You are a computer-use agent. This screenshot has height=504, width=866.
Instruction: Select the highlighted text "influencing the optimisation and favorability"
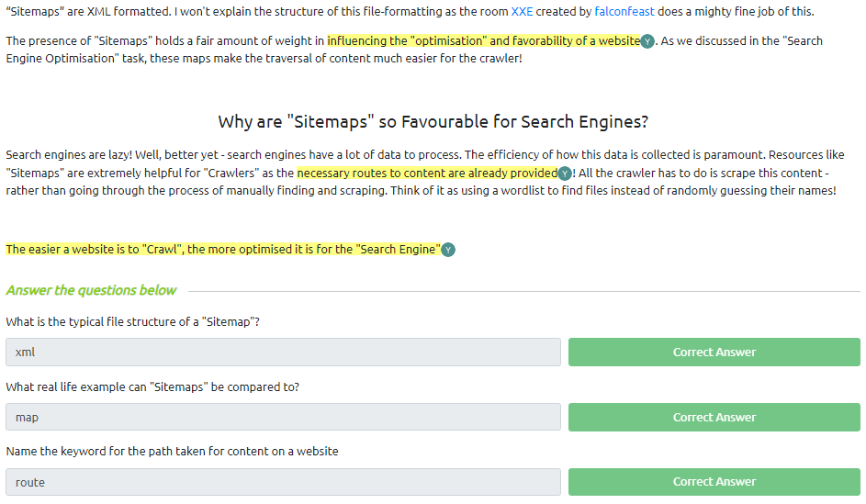point(482,41)
